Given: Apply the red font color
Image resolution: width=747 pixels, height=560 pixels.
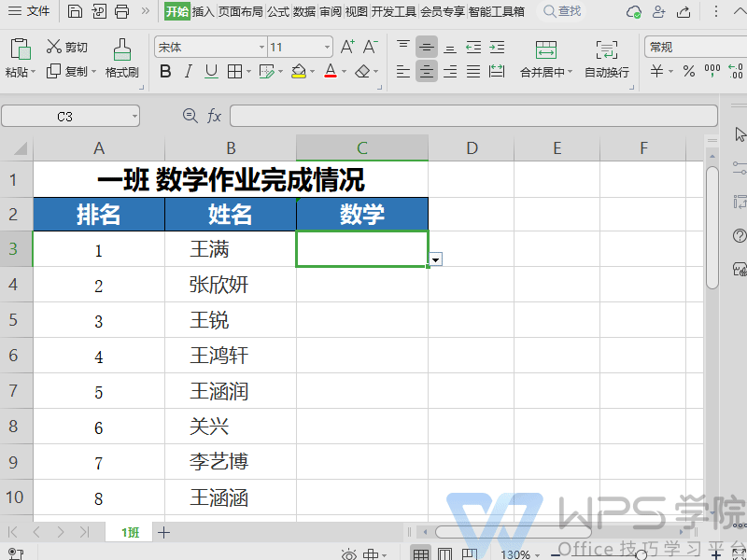Looking at the screenshot, I should [x=331, y=72].
